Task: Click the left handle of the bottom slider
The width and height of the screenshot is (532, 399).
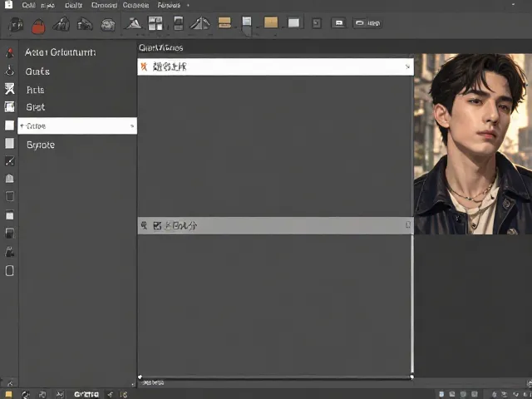Action: (x=140, y=377)
